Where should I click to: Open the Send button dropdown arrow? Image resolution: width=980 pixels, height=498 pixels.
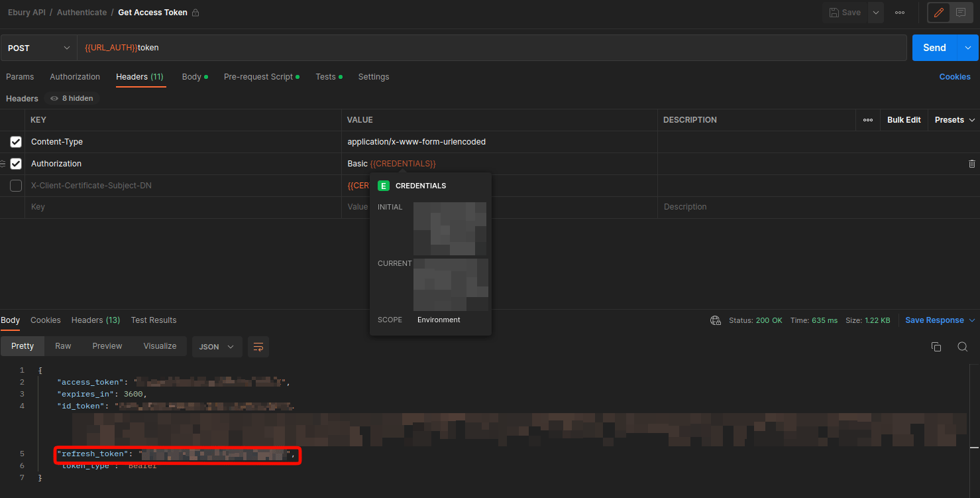(968, 48)
